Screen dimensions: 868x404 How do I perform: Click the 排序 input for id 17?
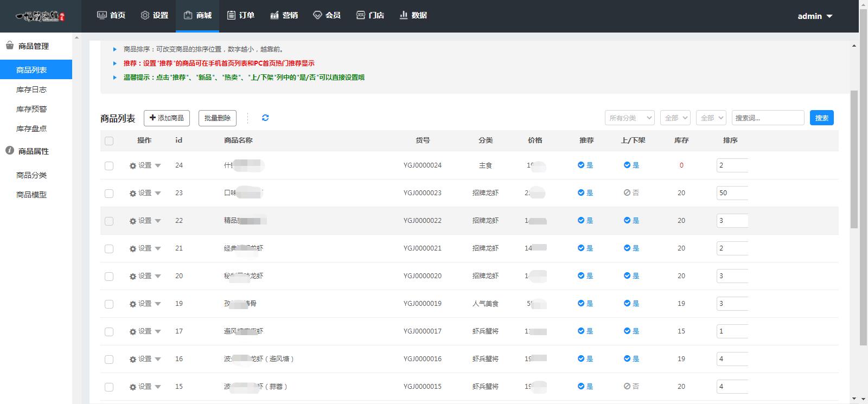732,331
